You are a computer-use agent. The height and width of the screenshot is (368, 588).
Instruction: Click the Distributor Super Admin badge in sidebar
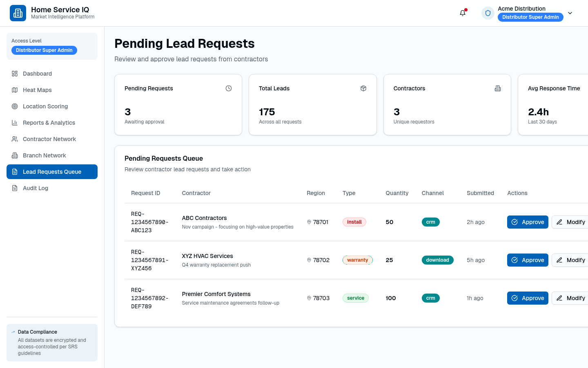click(x=44, y=50)
